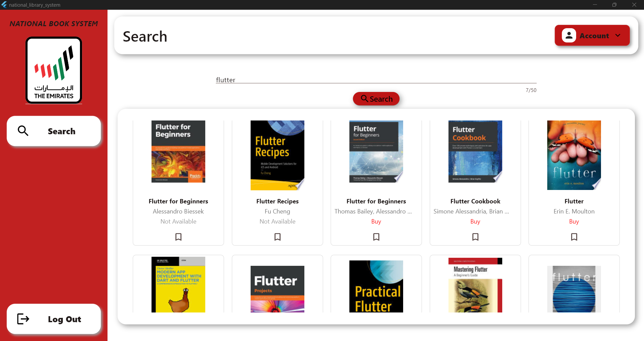This screenshot has width=644, height=341.
Task: Close the national_library_system window
Action: pos(634,5)
